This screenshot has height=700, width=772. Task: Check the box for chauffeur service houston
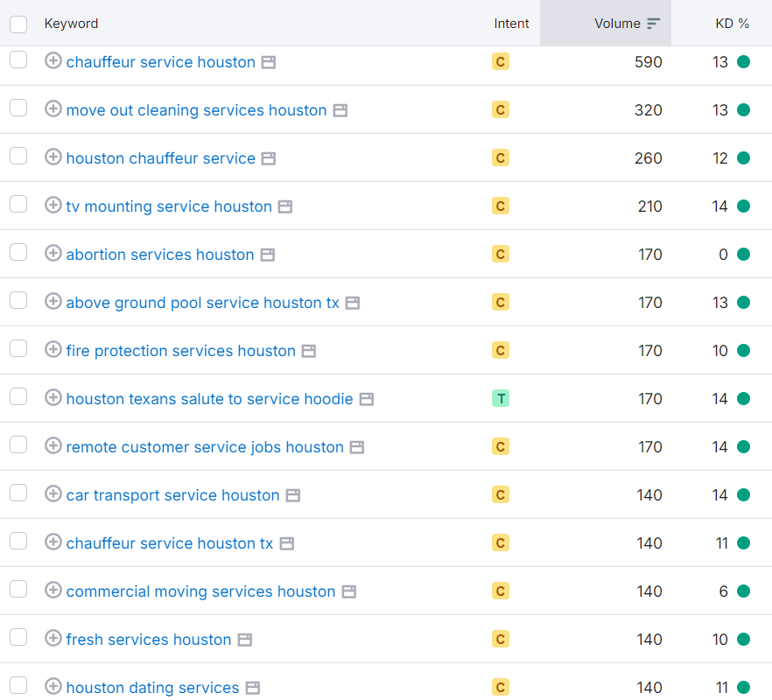point(18,59)
